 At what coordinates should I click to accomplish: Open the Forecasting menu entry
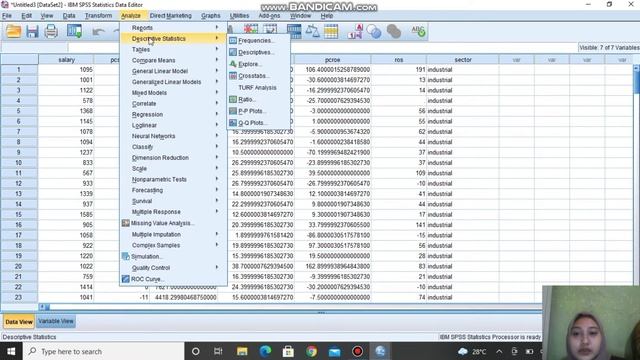point(173,190)
